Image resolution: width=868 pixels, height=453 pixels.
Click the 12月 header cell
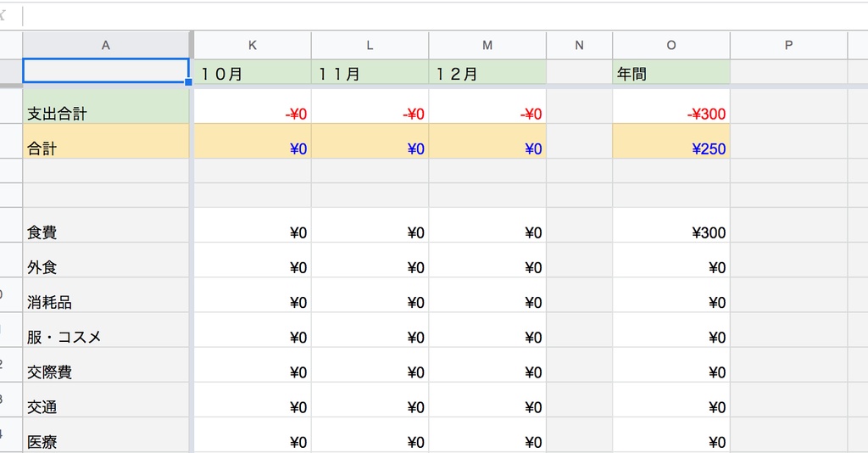(487, 72)
